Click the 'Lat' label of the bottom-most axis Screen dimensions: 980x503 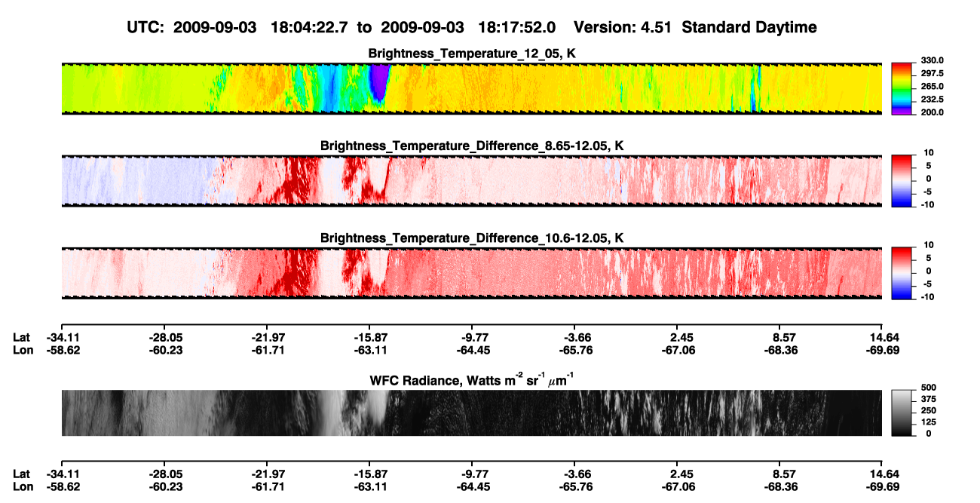[22, 474]
